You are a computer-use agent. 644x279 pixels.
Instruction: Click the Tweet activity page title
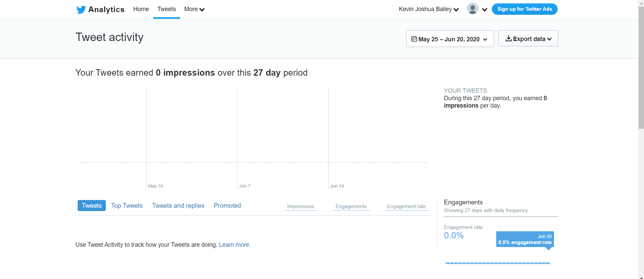click(x=110, y=37)
